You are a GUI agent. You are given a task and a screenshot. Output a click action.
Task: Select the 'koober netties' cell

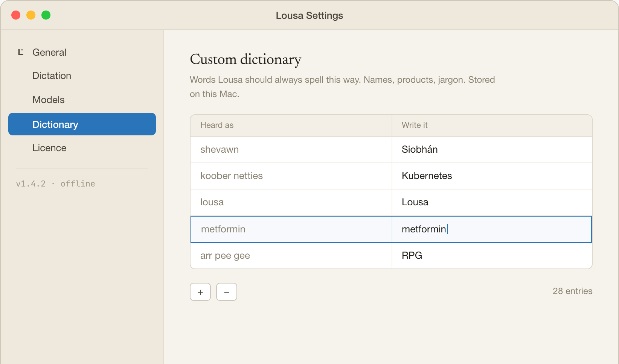pyautogui.click(x=291, y=176)
